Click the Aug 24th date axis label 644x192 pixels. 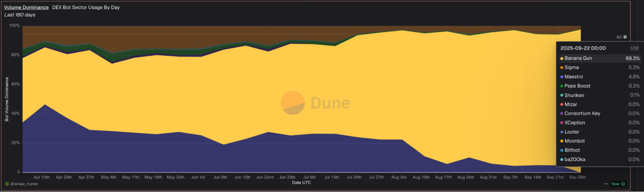point(466,177)
